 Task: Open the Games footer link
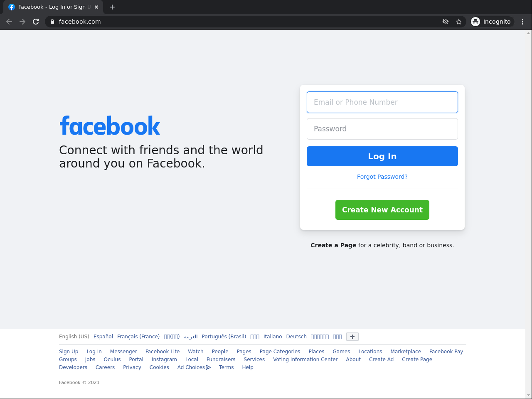click(x=341, y=352)
